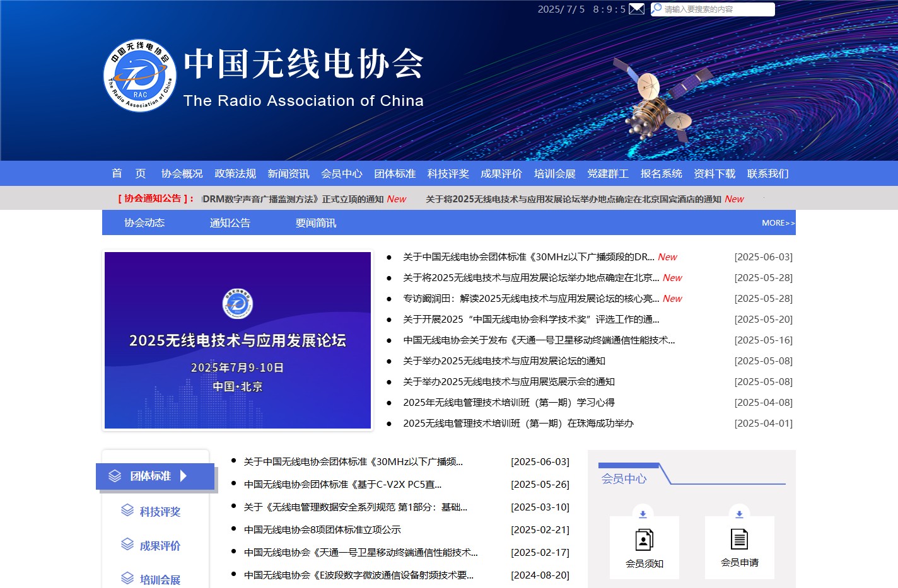Open 首页 in the navigation bar
Viewport: 898px width, 588px height.
pyautogui.click(x=129, y=173)
